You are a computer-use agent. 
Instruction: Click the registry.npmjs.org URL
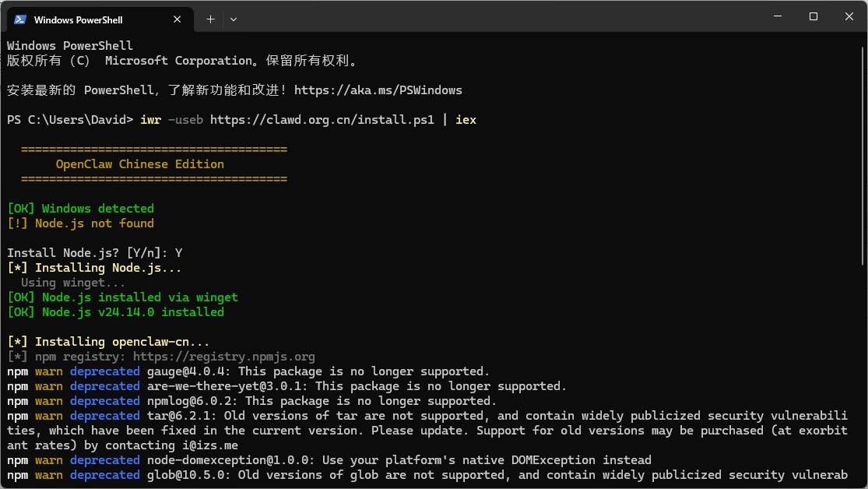click(224, 357)
